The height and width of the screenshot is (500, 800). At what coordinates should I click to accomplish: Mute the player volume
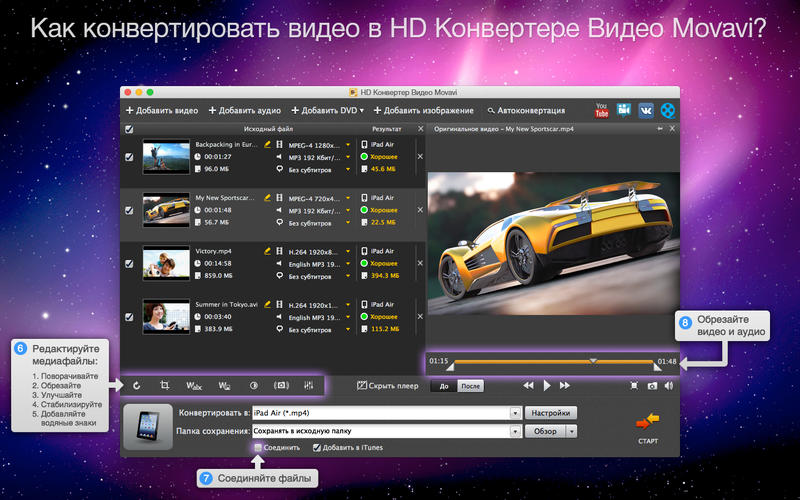click(x=669, y=386)
